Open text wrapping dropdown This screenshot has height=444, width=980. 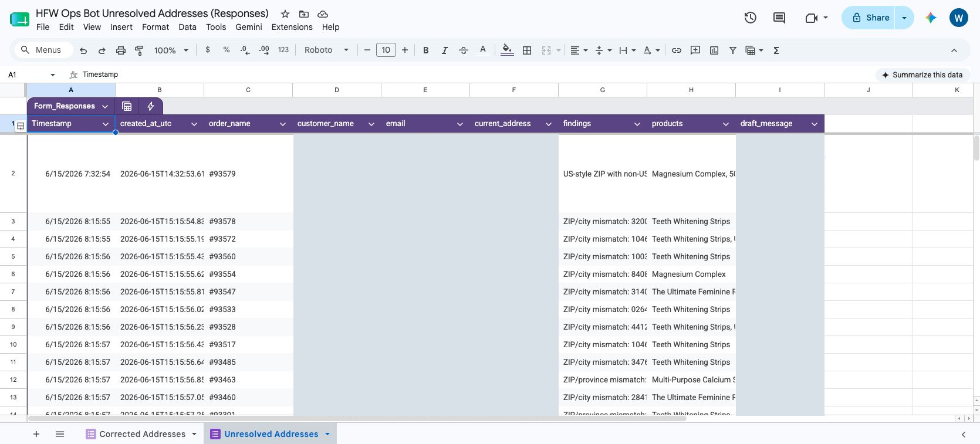(627, 50)
